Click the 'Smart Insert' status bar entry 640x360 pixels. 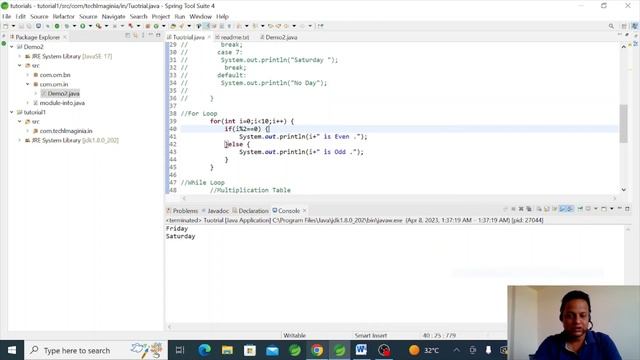pos(371,336)
